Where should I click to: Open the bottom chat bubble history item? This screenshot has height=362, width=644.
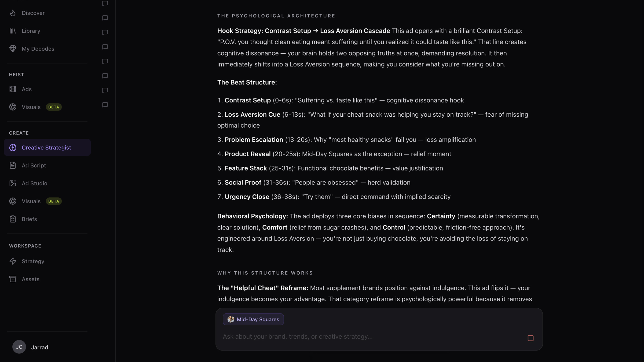pyautogui.click(x=105, y=105)
